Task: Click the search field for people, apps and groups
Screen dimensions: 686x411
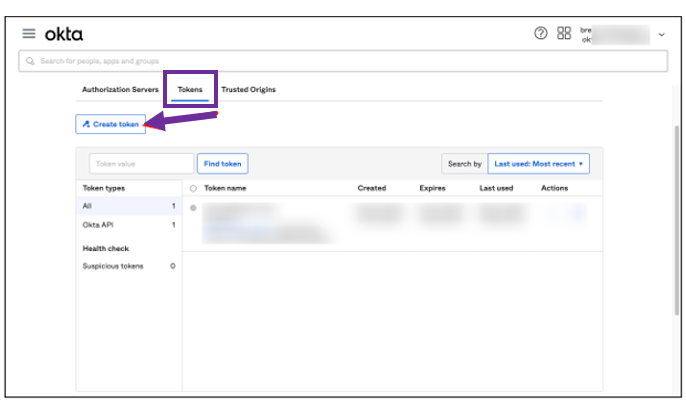Action: [343, 61]
